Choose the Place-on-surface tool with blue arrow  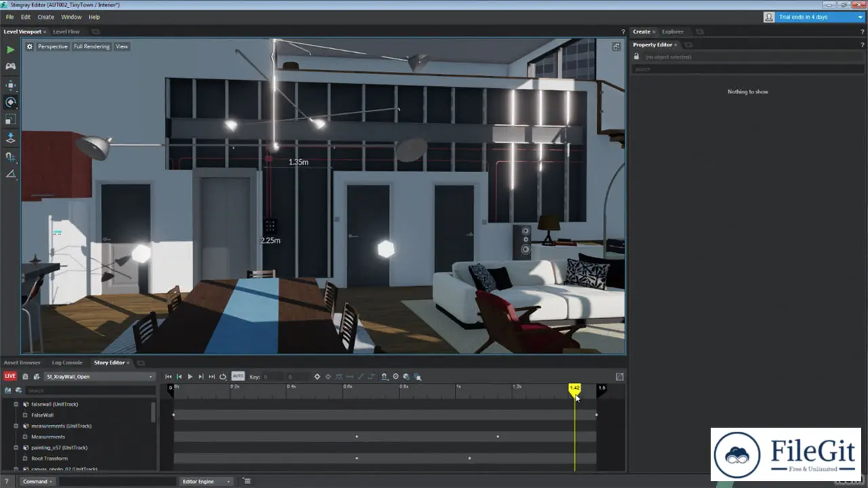pos(10,138)
